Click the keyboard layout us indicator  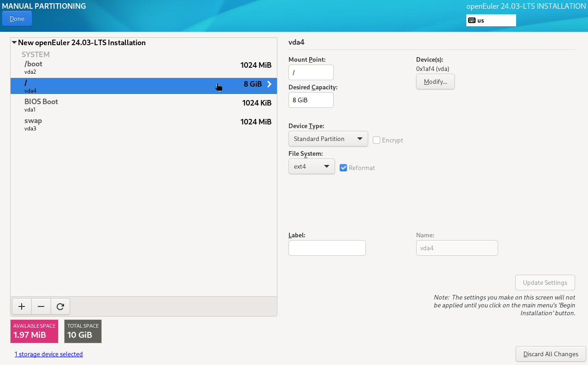pyautogui.click(x=491, y=20)
